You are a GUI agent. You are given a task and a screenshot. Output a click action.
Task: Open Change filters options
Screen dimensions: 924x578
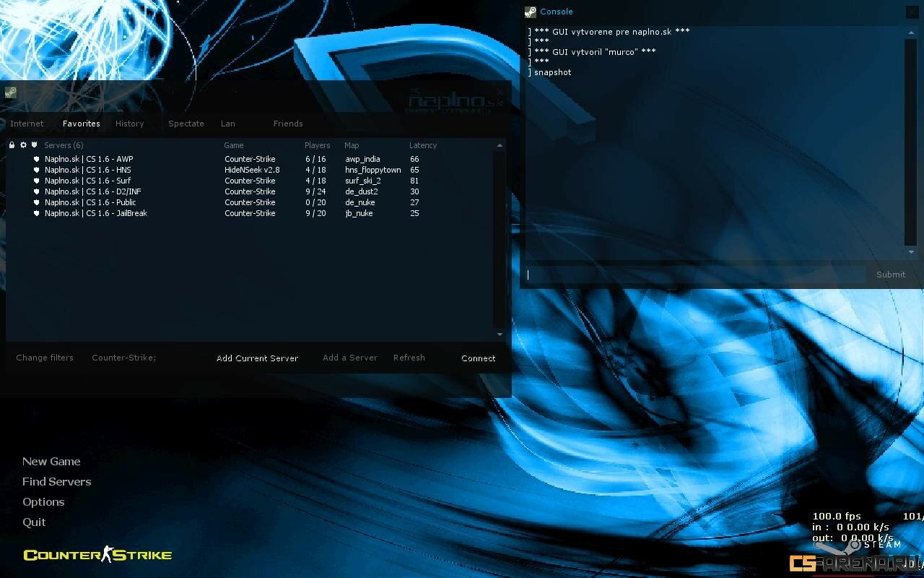click(x=45, y=358)
